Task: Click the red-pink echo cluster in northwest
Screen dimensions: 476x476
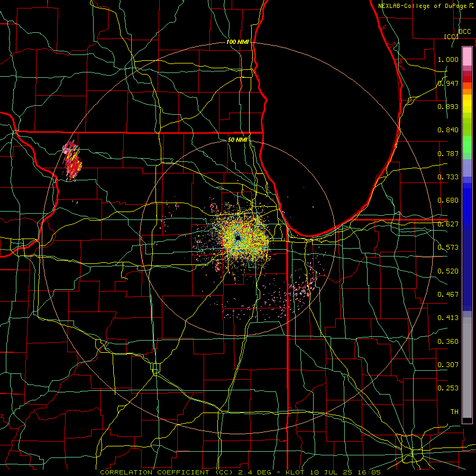Action: pos(72,161)
